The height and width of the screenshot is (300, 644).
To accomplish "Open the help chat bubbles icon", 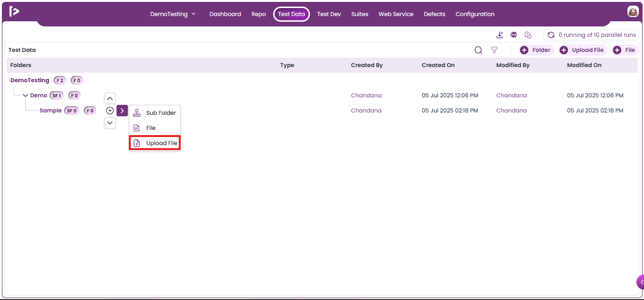I will click(x=528, y=35).
